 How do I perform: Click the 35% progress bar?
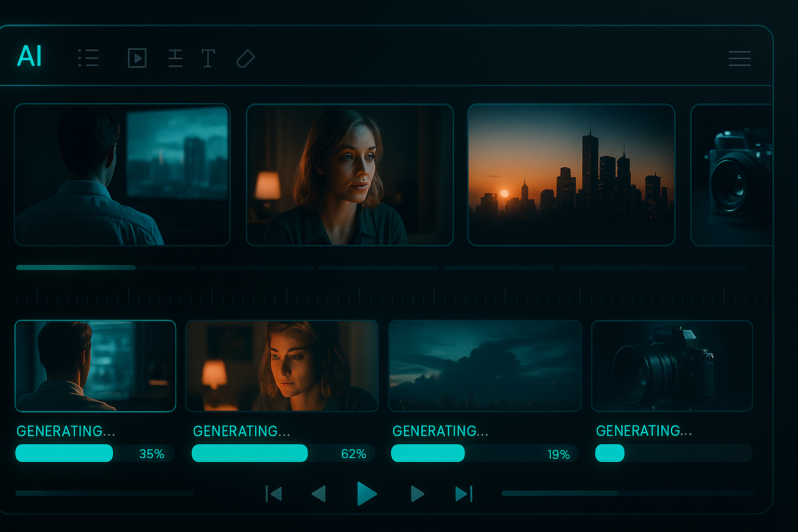[x=95, y=453]
